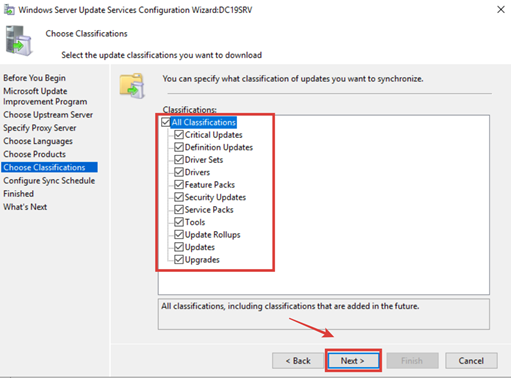Uncheck the Drivers checkbox

point(179,172)
